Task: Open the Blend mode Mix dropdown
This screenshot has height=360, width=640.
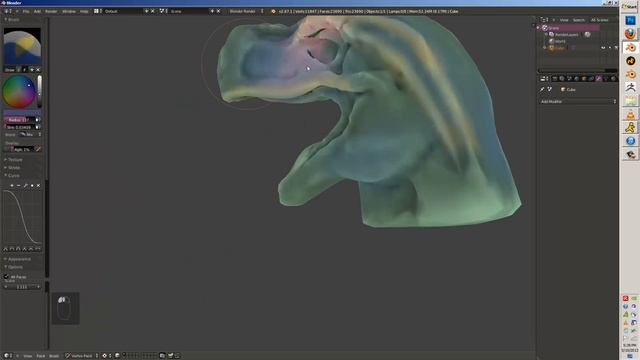Action: pyautogui.click(x=30, y=134)
